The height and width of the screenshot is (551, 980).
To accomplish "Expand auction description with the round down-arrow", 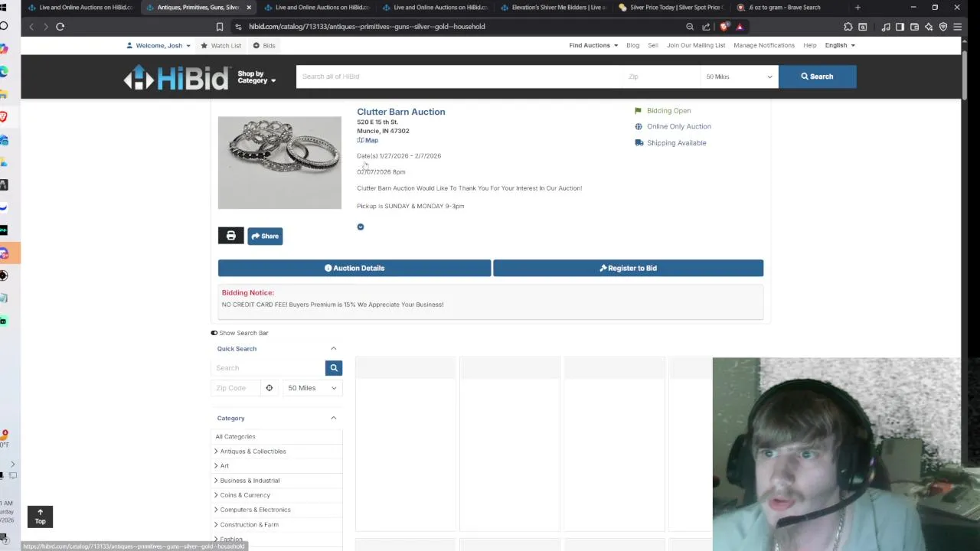I will point(361,227).
